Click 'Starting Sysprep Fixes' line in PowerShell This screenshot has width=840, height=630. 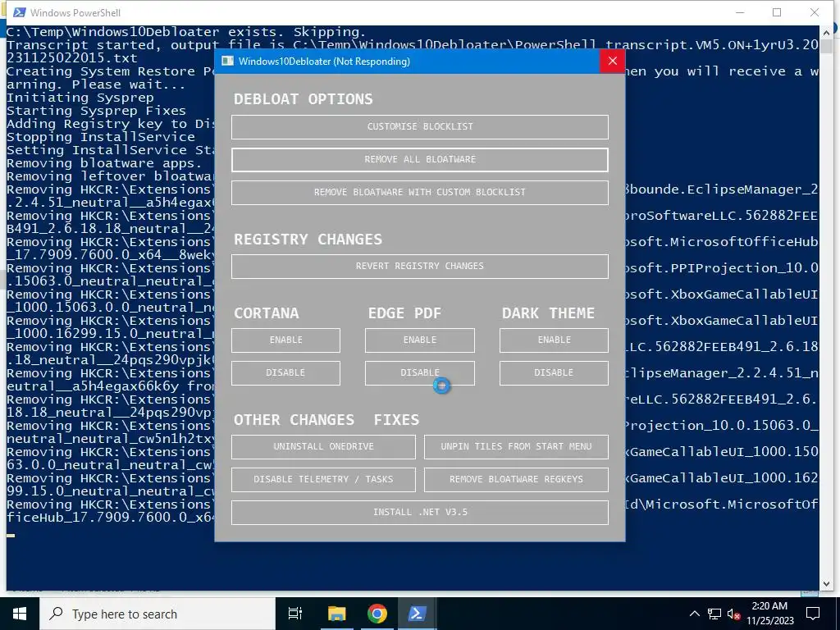tap(97, 111)
